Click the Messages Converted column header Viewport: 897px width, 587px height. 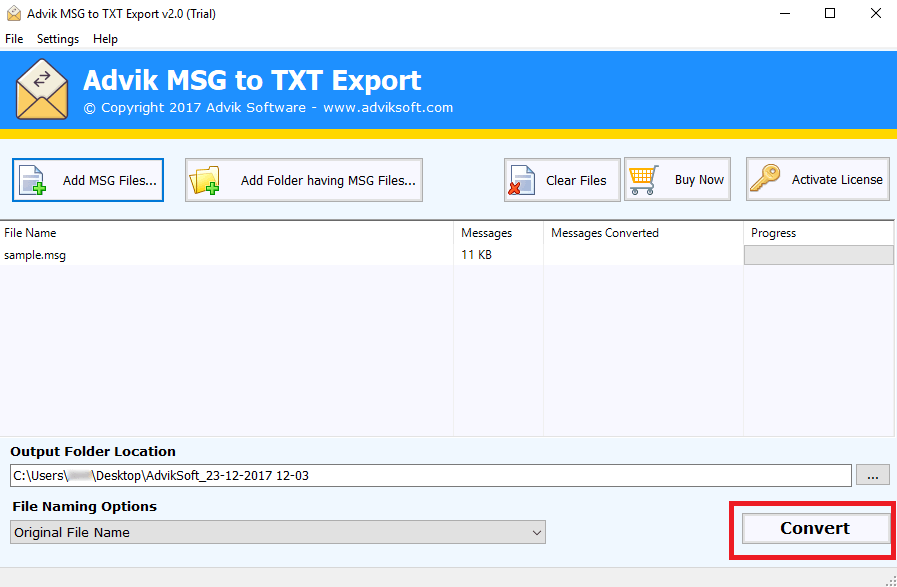click(x=643, y=233)
